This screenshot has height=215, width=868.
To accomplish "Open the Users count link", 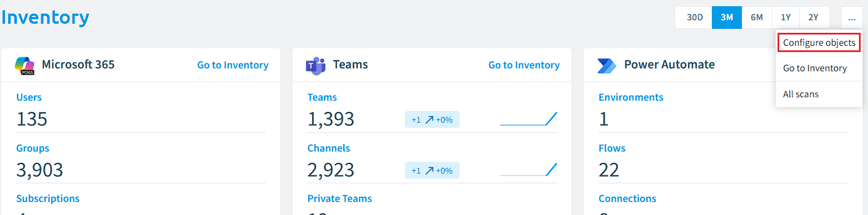I will tap(29, 97).
